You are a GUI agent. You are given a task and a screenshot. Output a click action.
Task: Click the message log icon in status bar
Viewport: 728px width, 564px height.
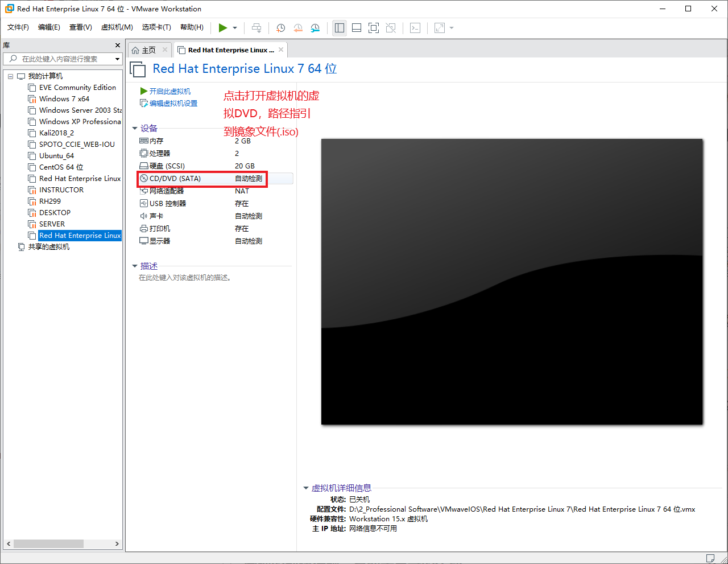710,558
